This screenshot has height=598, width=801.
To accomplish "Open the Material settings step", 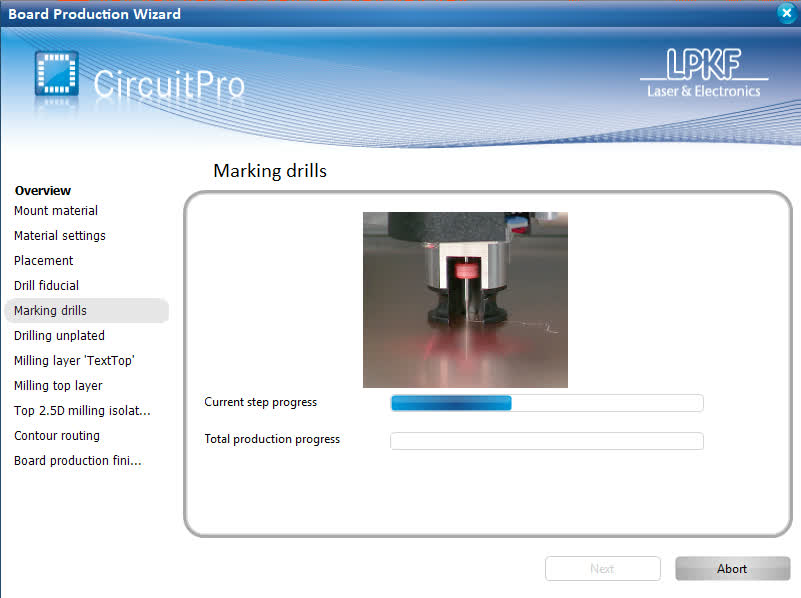I will click(x=60, y=235).
